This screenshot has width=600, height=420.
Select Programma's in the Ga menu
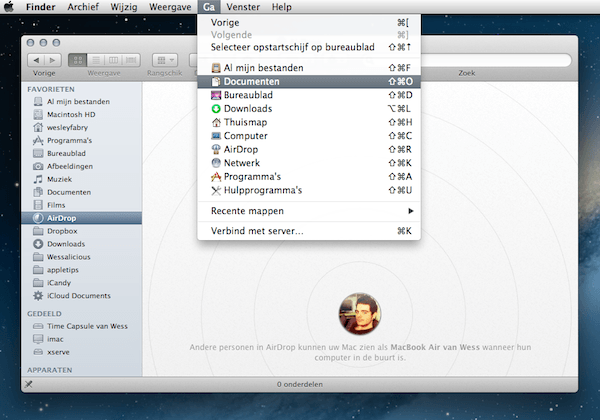click(309, 176)
